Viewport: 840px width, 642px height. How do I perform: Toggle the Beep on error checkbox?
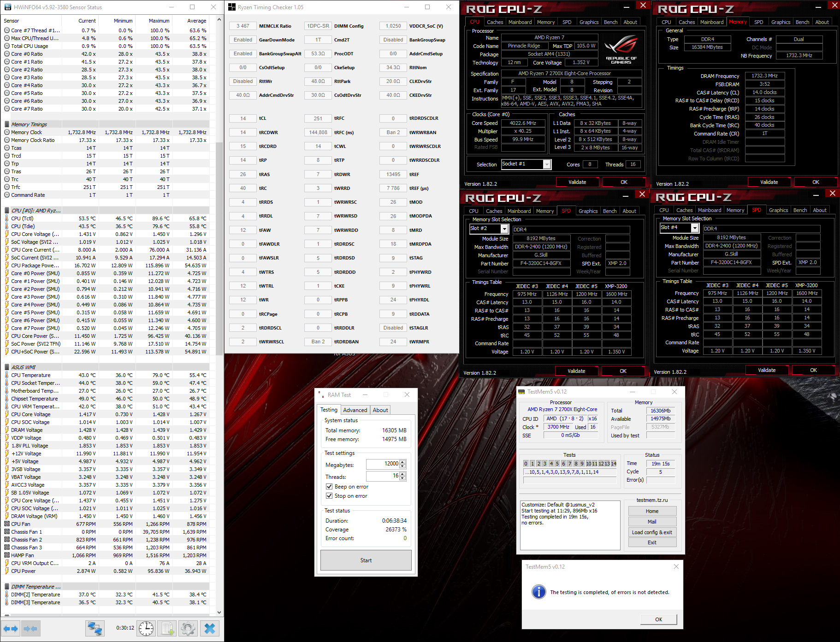pos(329,487)
